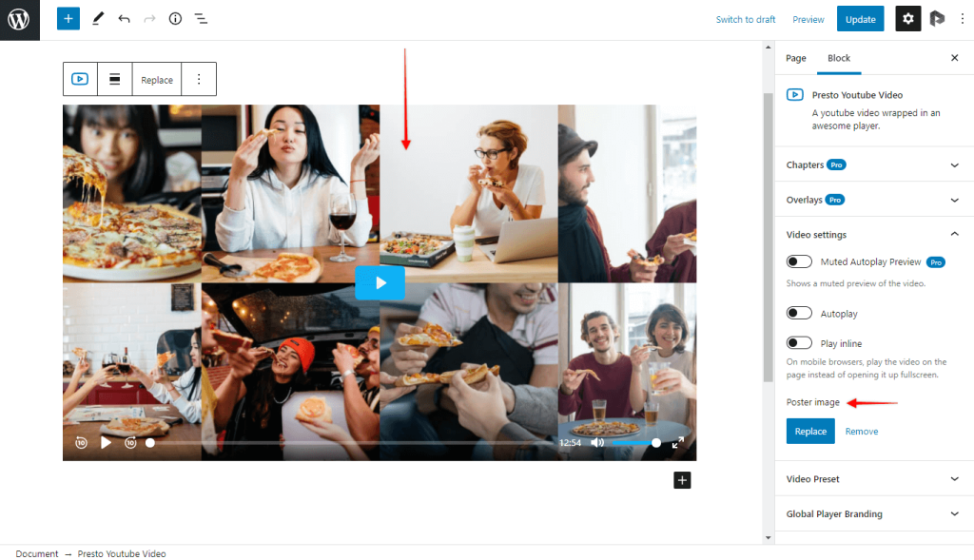
Task: Click the volume slider handle
Action: pyautogui.click(x=656, y=443)
